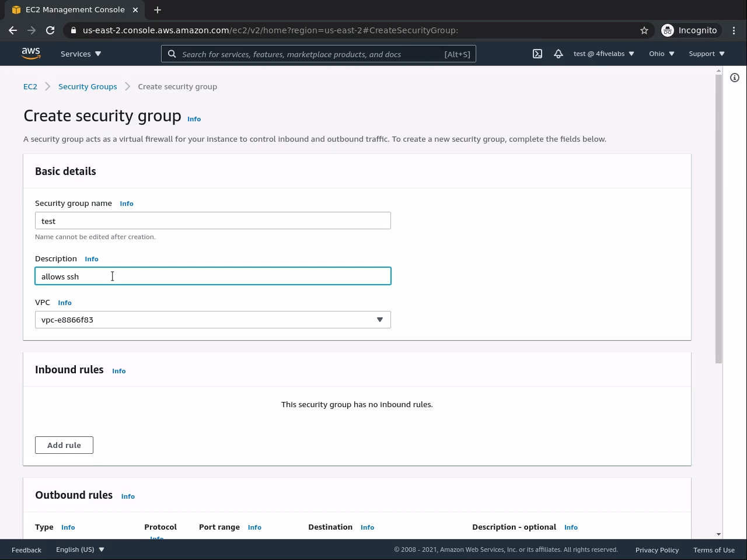Image resolution: width=747 pixels, height=560 pixels.
Task: Reload the page
Action: 50,30
